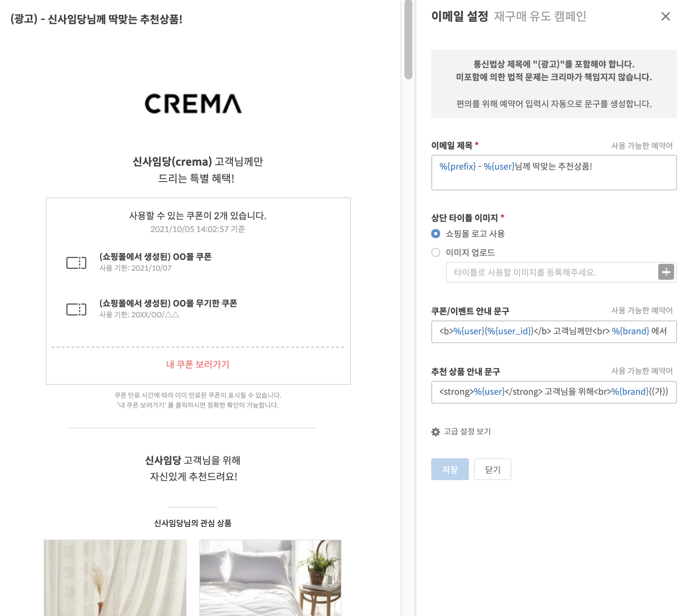The width and height of the screenshot is (687, 616).
Task: Open 사용 가능한 예약어 for 추천 상품 안내 문구
Action: 642,370
